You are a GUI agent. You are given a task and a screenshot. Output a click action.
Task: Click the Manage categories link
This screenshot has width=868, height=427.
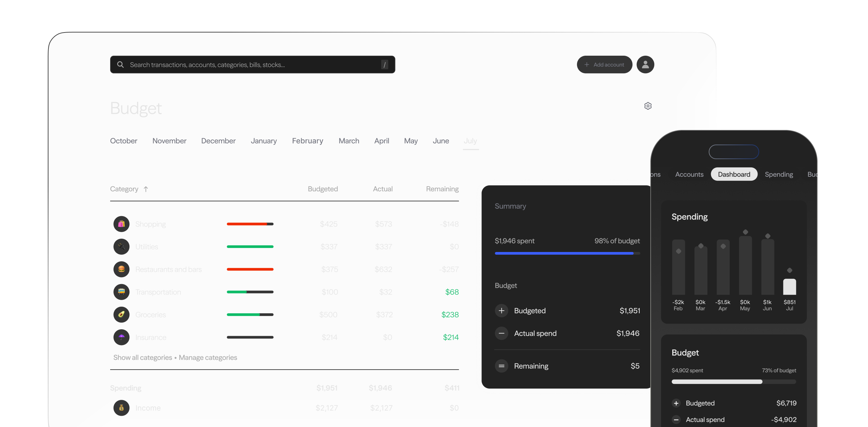tap(208, 357)
